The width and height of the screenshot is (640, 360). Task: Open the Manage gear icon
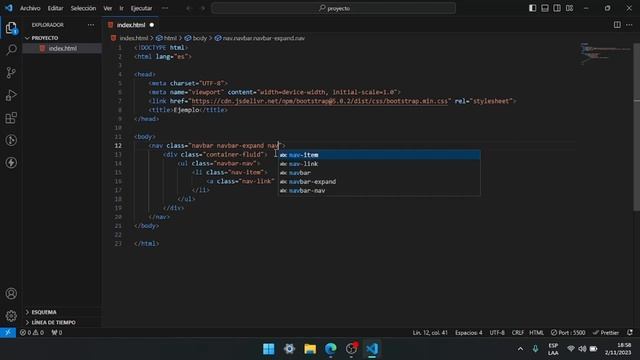point(11,316)
